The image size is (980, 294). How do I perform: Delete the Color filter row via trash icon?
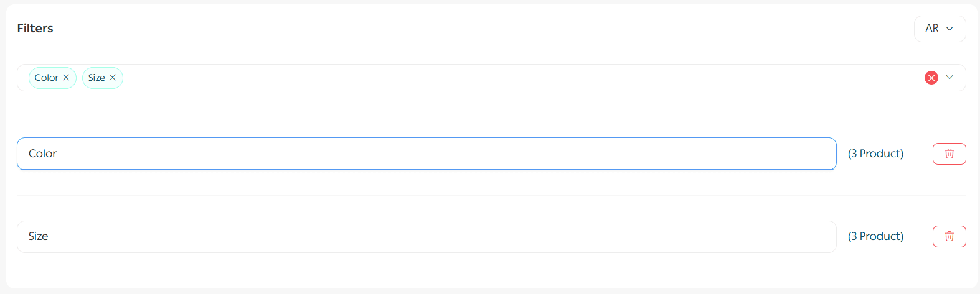pyautogui.click(x=949, y=154)
